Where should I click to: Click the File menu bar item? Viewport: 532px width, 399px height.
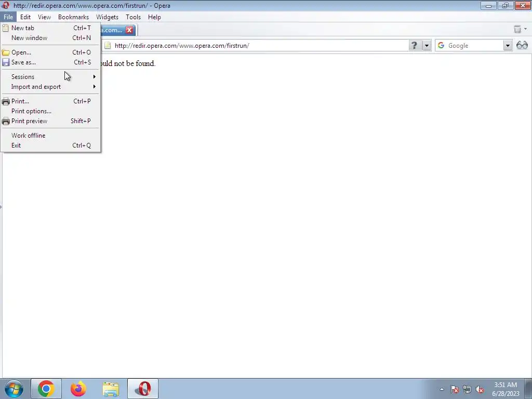[8, 17]
